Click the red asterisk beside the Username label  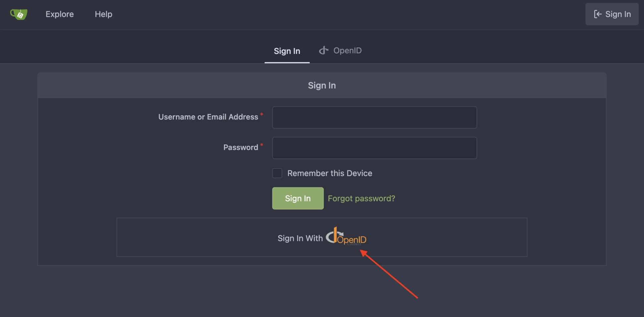pos(262,114)
